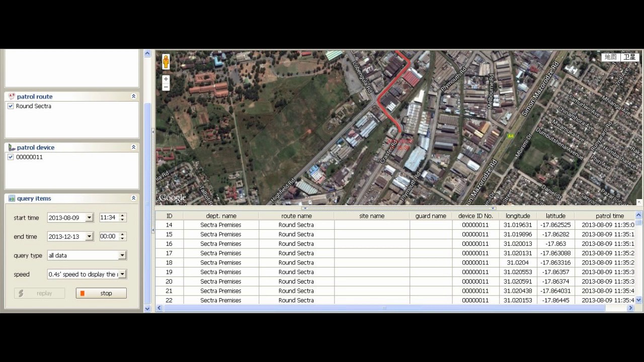The image size is (644, 362).
Task: Open the start time date dropdown
Action: pyautogui.click(x=89, y=218)
